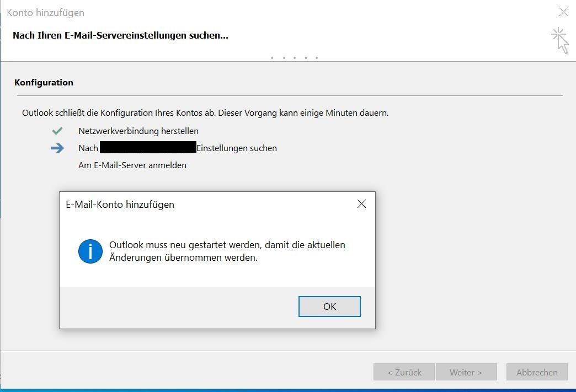Image resolution: width=576 pixels, height=392 pixels.
Task: Click the middle dot of the progress indicator
Action: coord(294,57)
